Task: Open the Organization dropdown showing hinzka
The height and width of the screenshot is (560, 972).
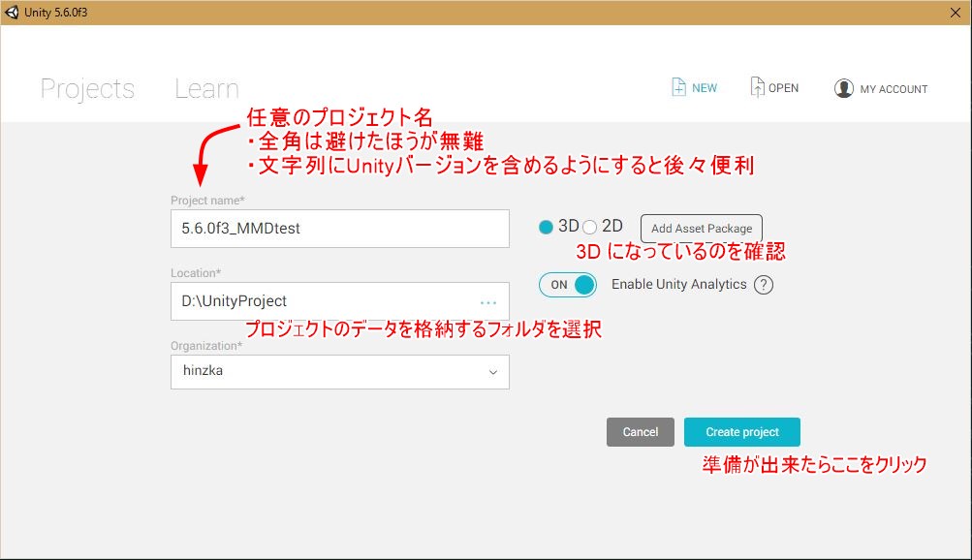Action: click(x=340, y=372)
